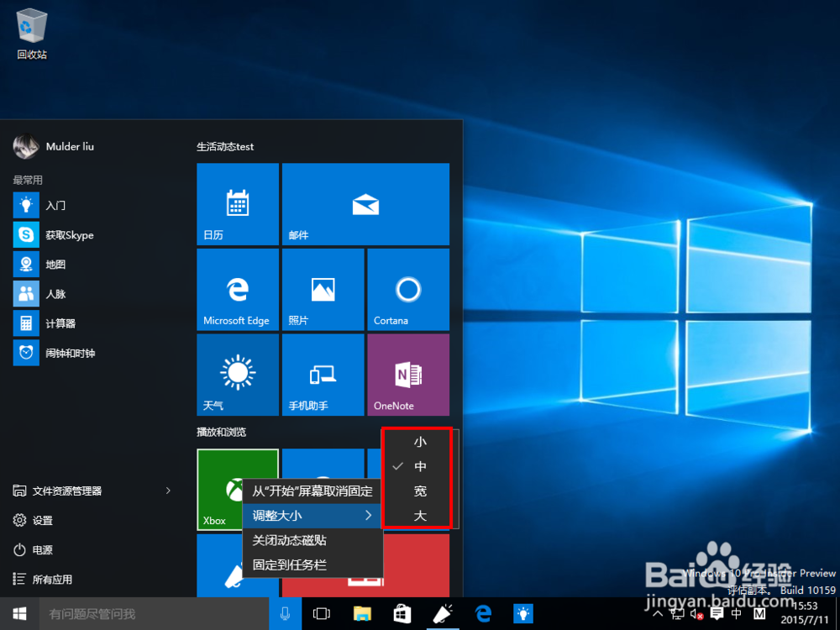Click the 电源 power button
Image resolution: width=840 pixels, height=630 pixels.
click(33, 549)
